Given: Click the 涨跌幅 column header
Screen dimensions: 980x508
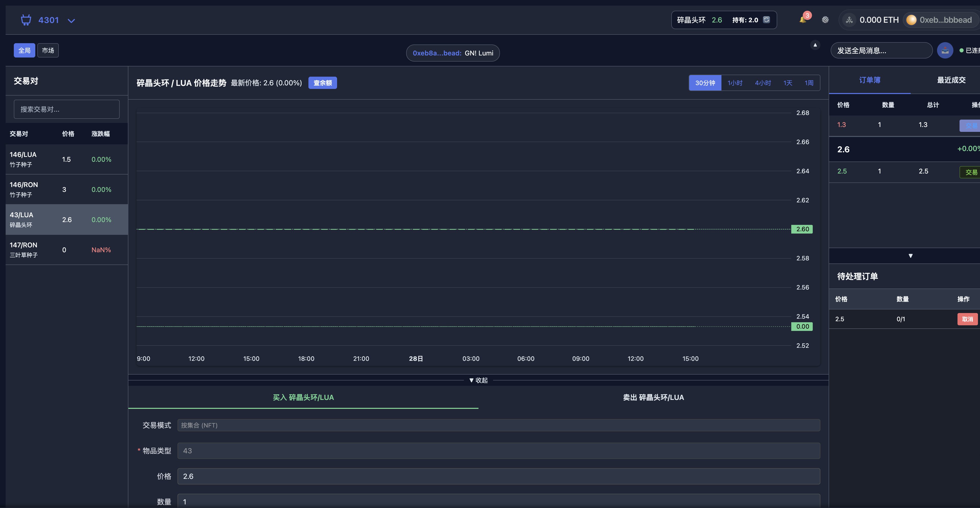Looking at the screenshot, I should pos(101,134).
